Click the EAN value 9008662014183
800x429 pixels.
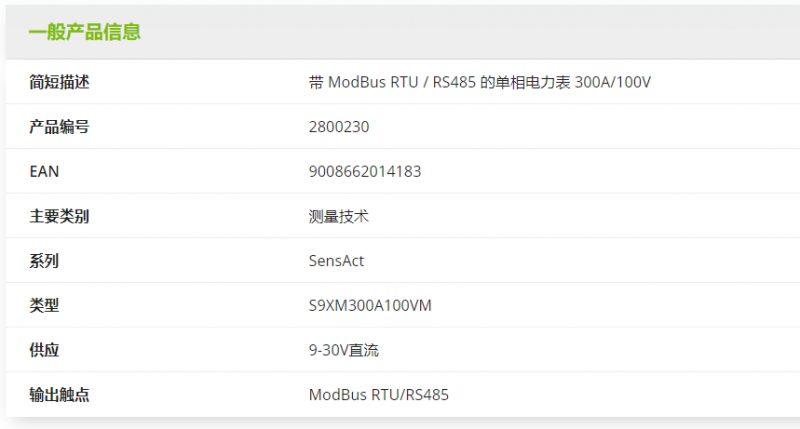[365, 171]
